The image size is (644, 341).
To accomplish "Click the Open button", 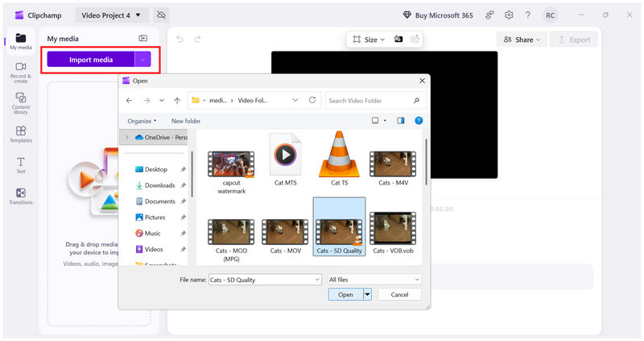I will (346, 294).
